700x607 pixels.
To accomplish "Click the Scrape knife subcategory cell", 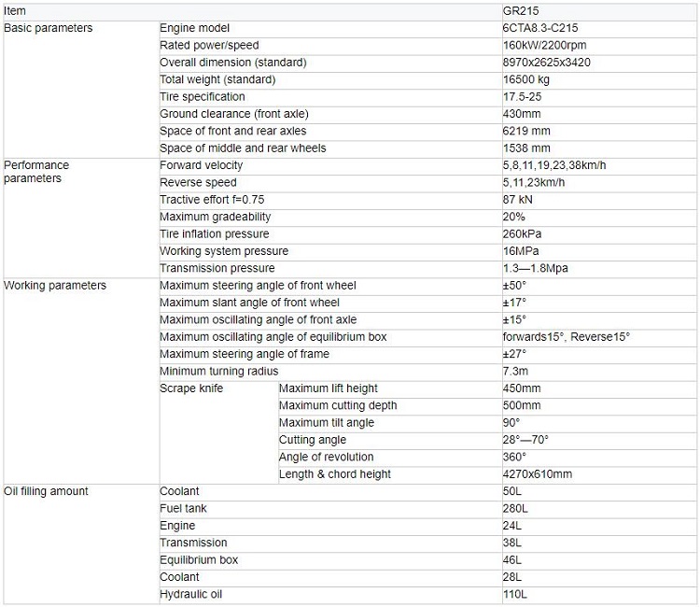I will [x=218, y=432].
